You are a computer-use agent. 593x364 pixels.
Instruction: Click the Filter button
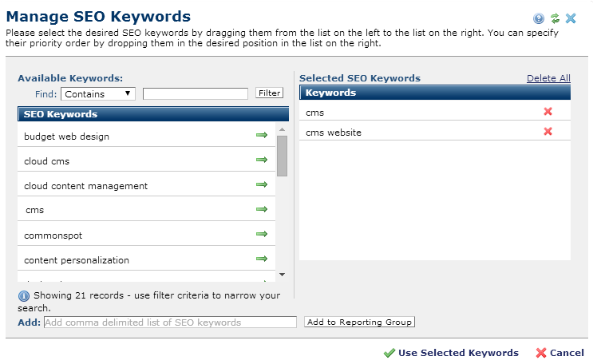click(x=269, y=93)
